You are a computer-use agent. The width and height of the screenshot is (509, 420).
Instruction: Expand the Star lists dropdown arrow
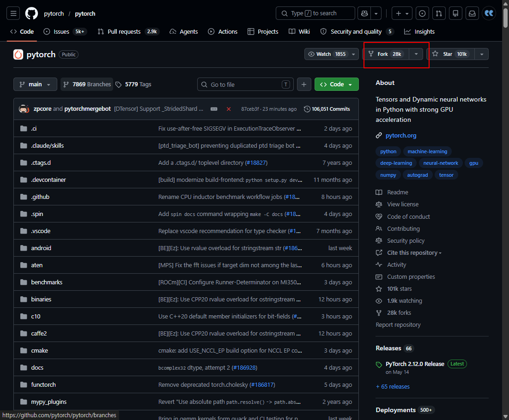tap(482, 54)
